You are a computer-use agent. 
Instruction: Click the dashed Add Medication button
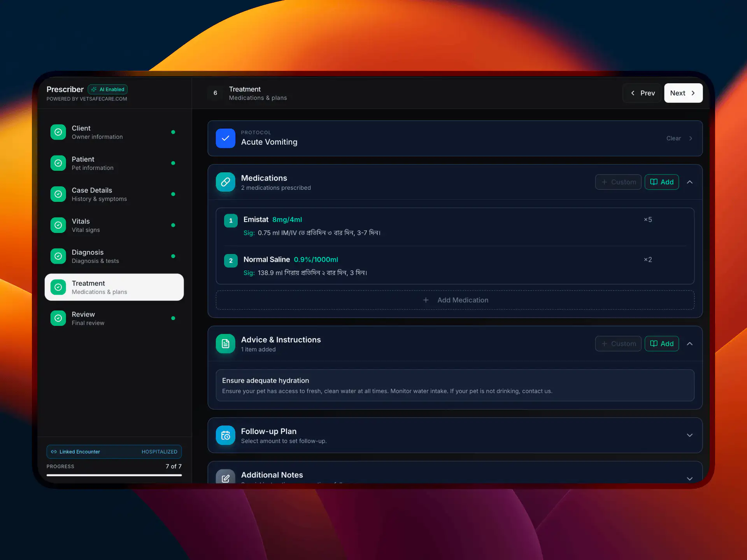click(x=455, y=300)
